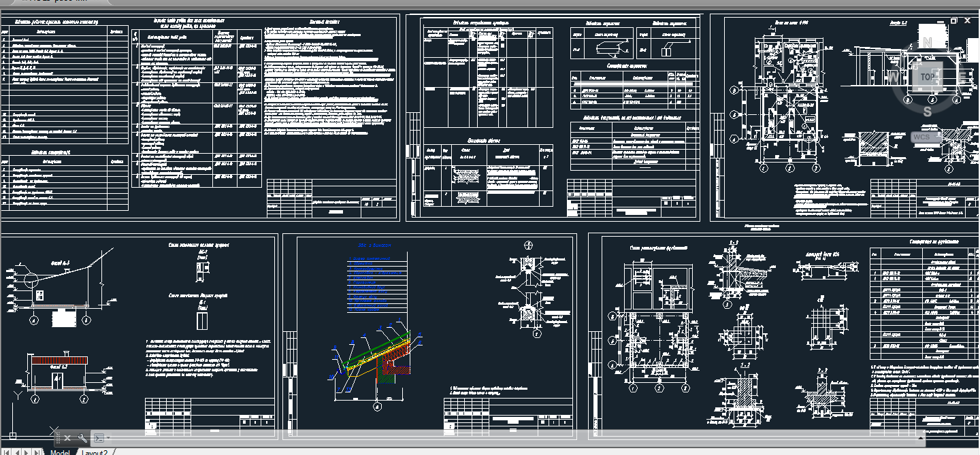Close the drawing viewport window
This screenshot has width=980, height=455.
pyautogui.click(x=968, y=20)
